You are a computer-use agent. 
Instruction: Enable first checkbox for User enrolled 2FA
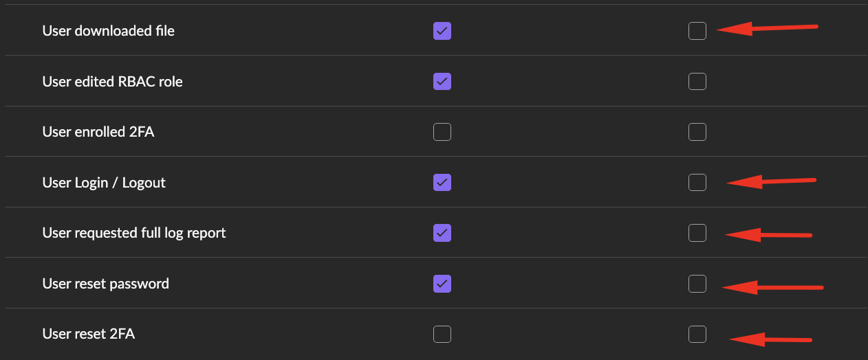coord(442,132)
